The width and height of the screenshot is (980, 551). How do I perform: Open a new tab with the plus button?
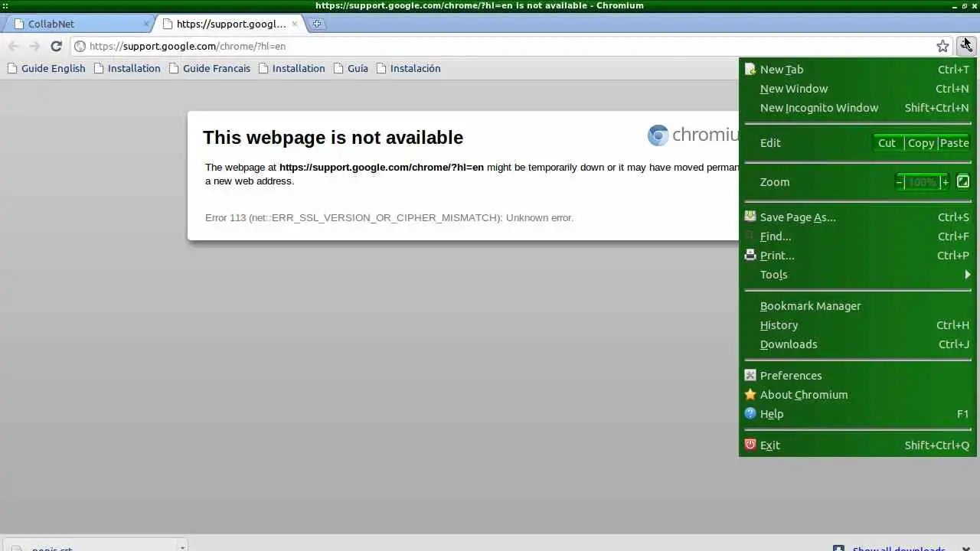click(x=316, y=24)
